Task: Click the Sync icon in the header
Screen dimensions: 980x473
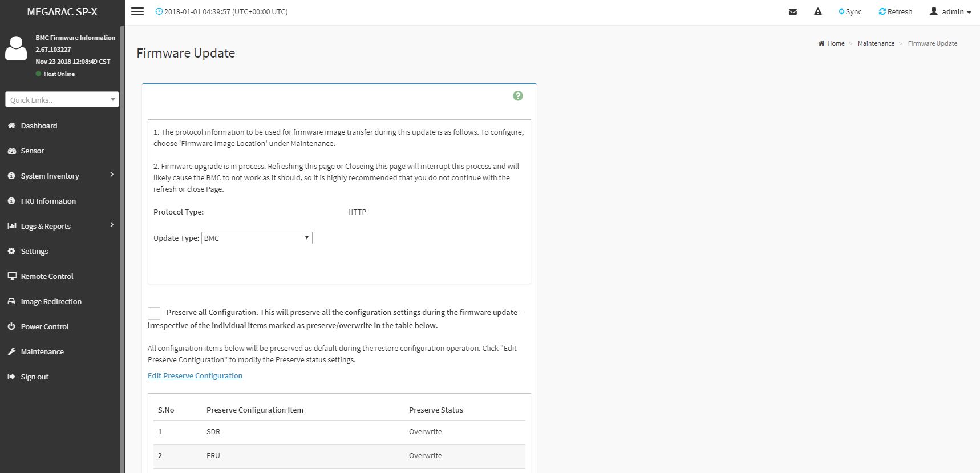Action: [841, 11]
